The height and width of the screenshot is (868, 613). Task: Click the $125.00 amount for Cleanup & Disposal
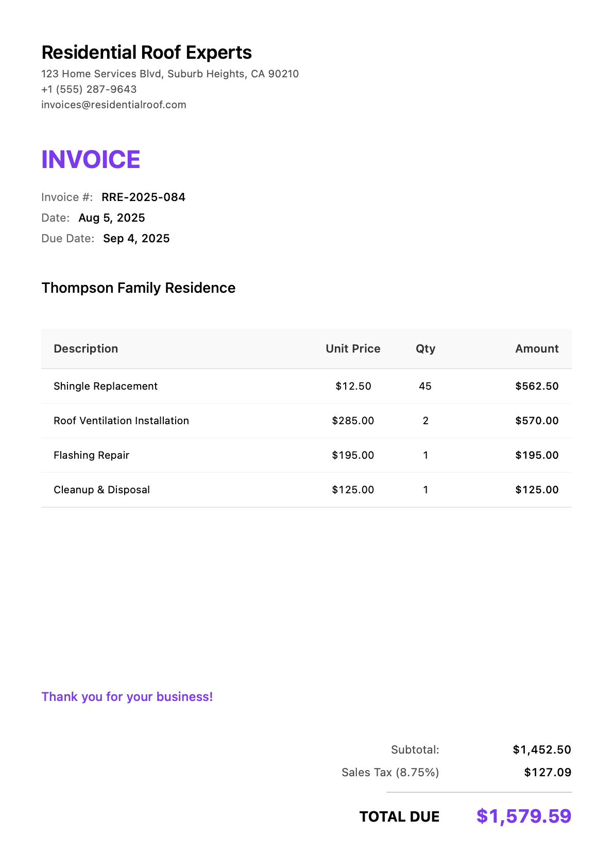point(537,490)
